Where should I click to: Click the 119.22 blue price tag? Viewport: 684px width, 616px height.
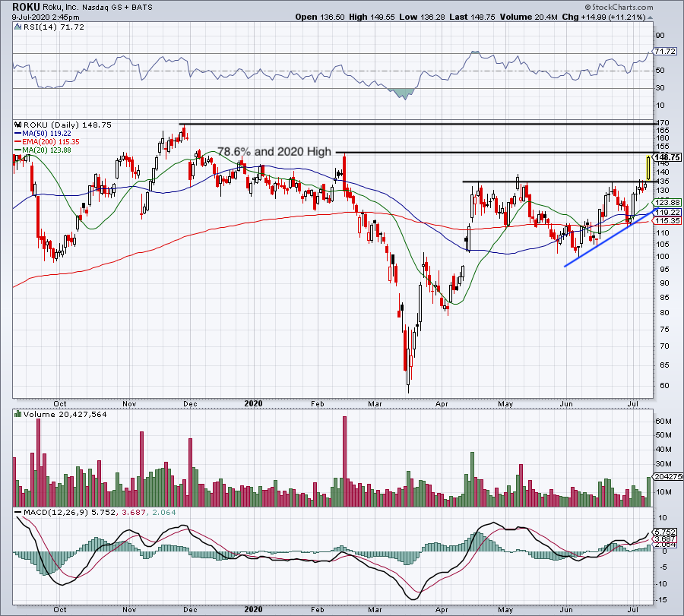(x=667, y=213)
